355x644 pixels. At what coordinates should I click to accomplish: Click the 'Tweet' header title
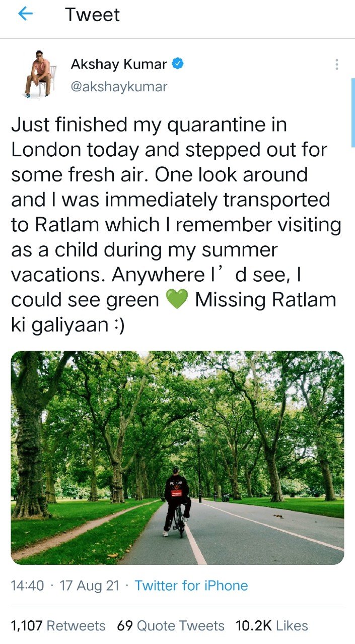(92, 14)
